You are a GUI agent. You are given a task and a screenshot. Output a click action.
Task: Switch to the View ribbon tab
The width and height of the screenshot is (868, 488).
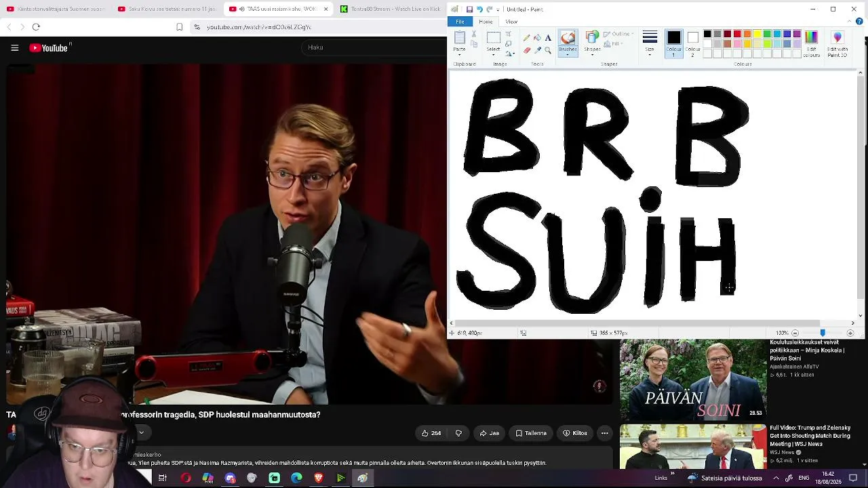[511, 22]
